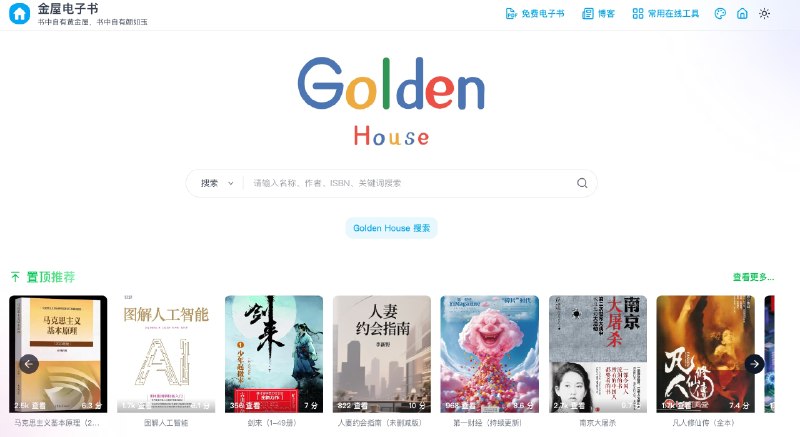Click the 查看更多 link
The image size is (800, 437).
(x=754, y=277)
